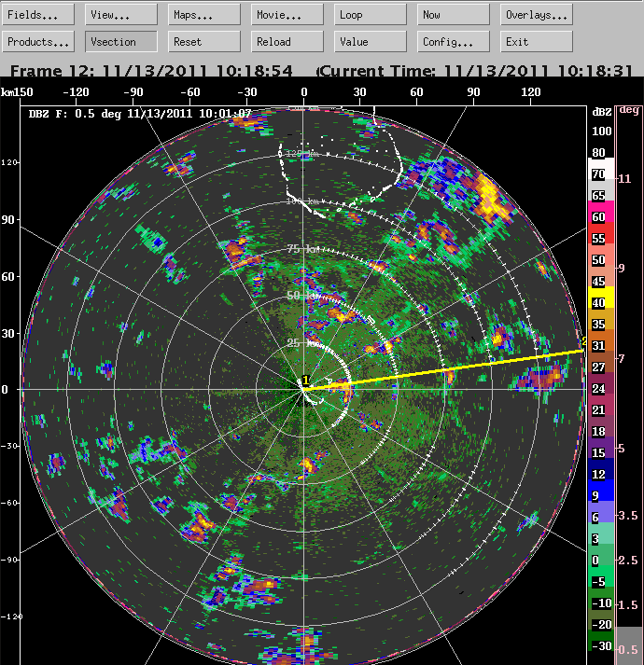This screenshot has height=665, width=644.
Task: Select the 35 dBZ gold color swatch
Action: [601, 318]
